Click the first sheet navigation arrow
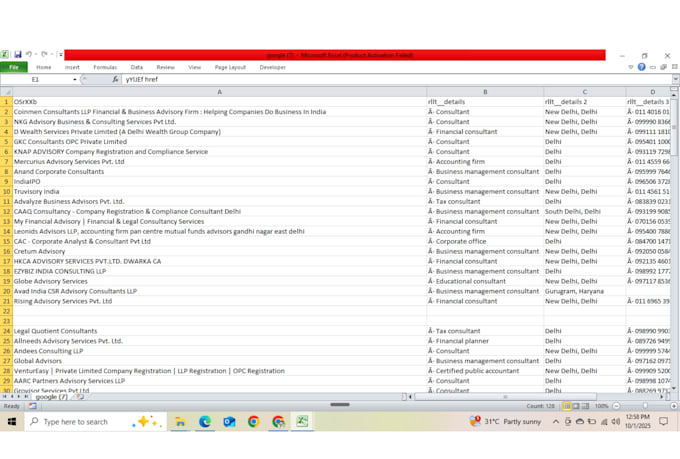 [x=5, y=397]
